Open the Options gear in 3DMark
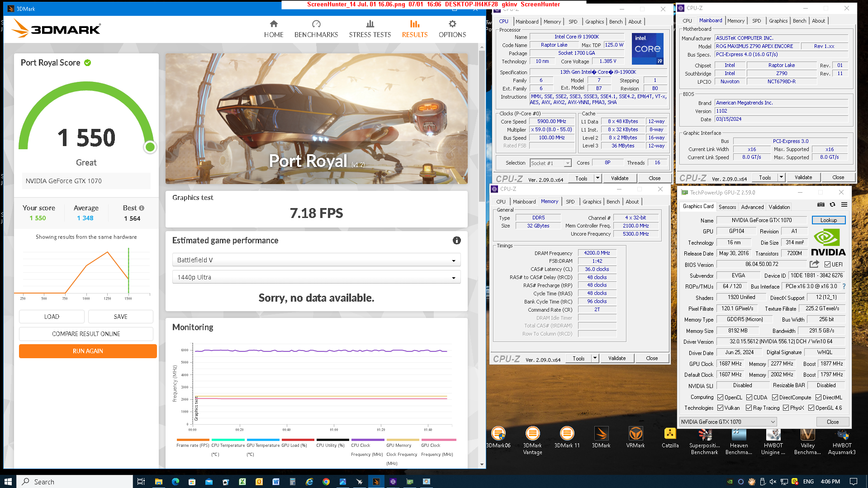The width and height of the screenshot is (868, 488). [x=452, y=29]
